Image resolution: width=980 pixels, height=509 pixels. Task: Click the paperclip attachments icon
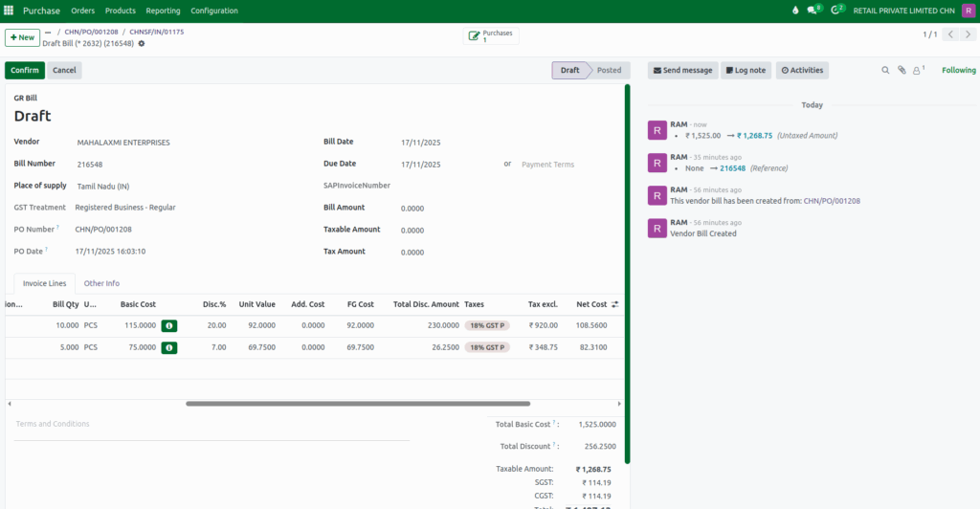(902, 71)
